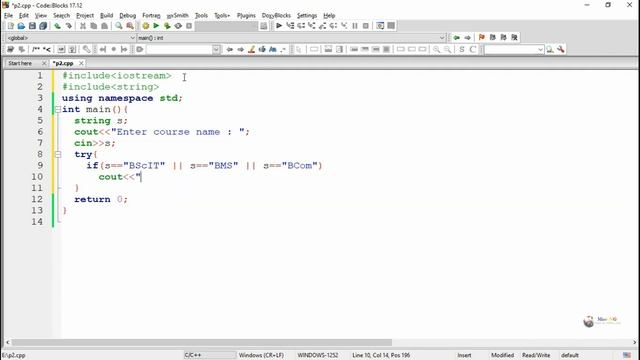The height and width of the screenshot is (360, 640).
Task: Click the Replace icon
Action: tap(130, 26)
